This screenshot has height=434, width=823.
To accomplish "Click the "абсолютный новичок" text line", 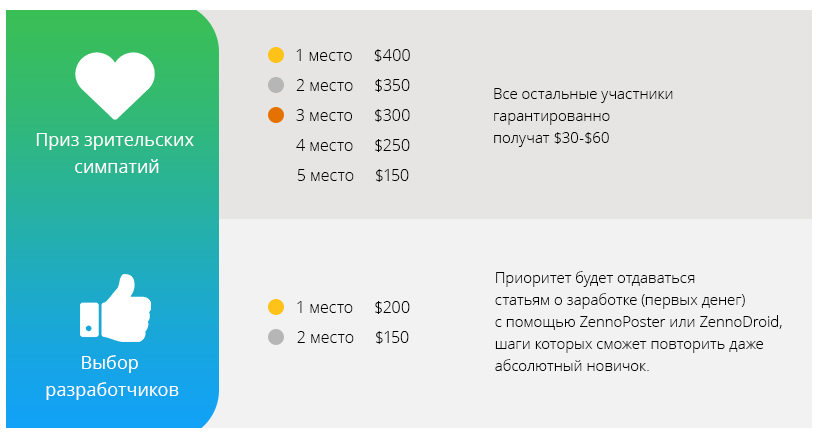I will tap(572, 366).
